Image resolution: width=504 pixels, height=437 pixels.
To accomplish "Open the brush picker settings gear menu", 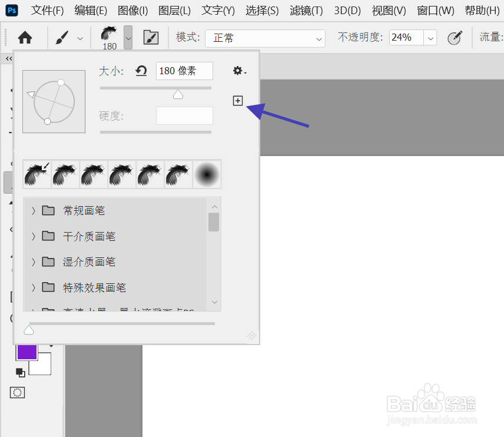I will (x=238, y=71).
